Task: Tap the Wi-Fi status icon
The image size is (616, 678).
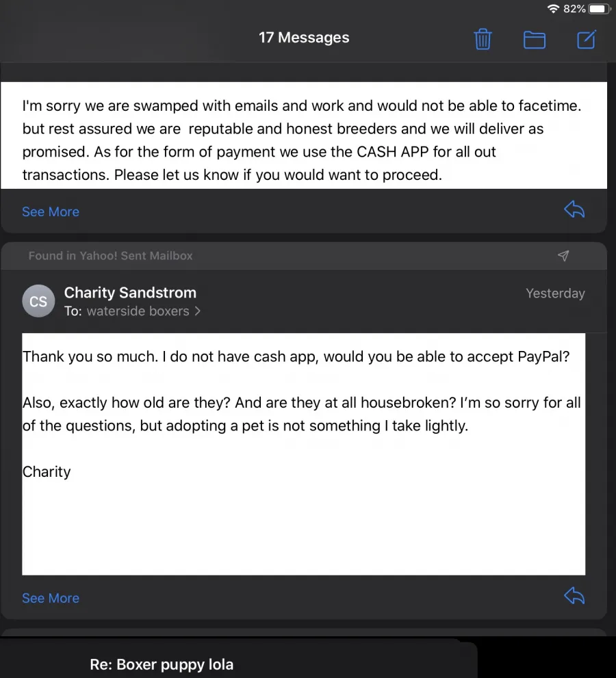Action: pos(553,9)
